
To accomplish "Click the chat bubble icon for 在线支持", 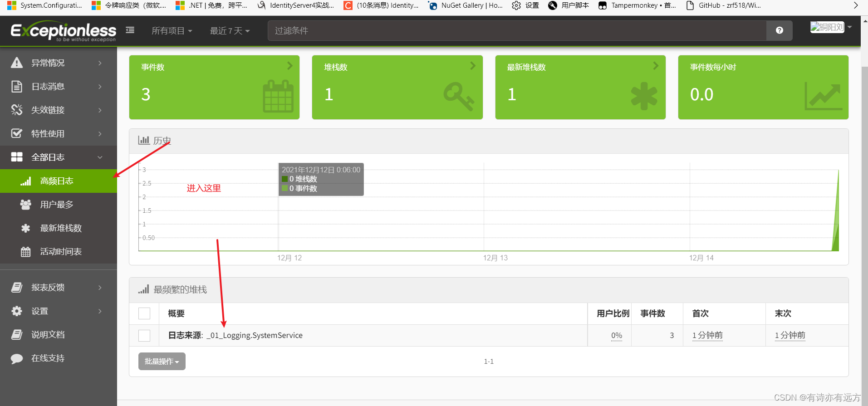I will (17, 358).
